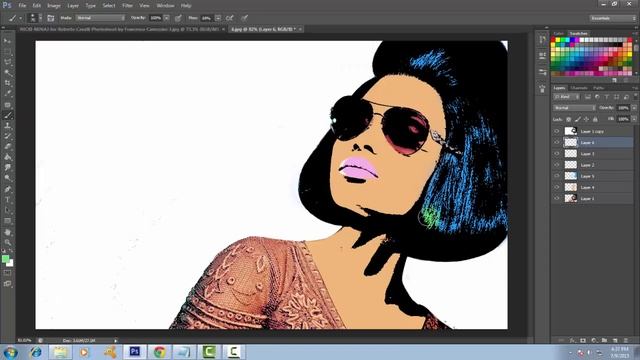Select the Hand tool
640x360 pixels.
click(x=7, y=232)
